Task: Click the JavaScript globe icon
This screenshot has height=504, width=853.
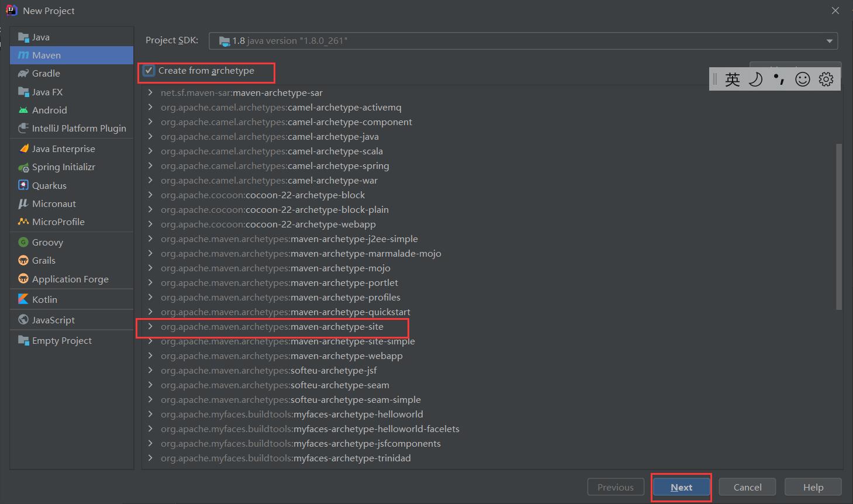Action: point(23,320)
